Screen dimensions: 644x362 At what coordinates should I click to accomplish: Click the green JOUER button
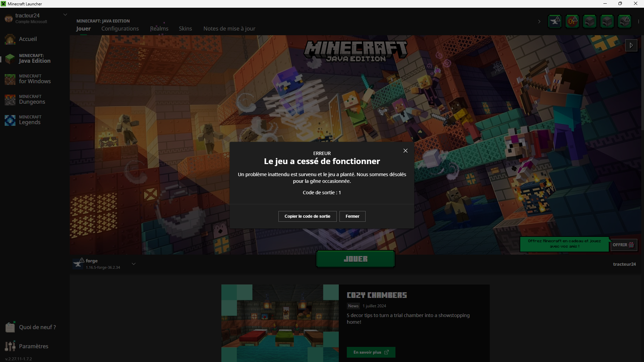click(x=356, y=259)
